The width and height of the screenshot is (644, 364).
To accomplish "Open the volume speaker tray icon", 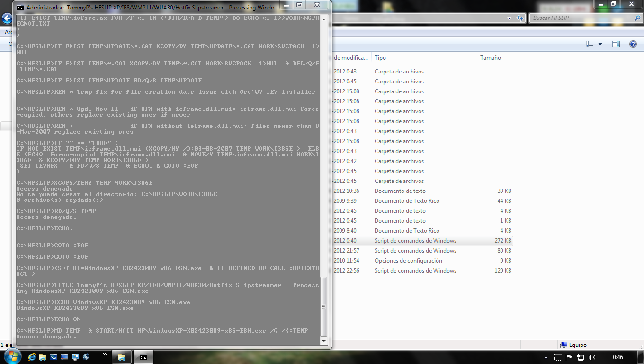I will 592,357.
